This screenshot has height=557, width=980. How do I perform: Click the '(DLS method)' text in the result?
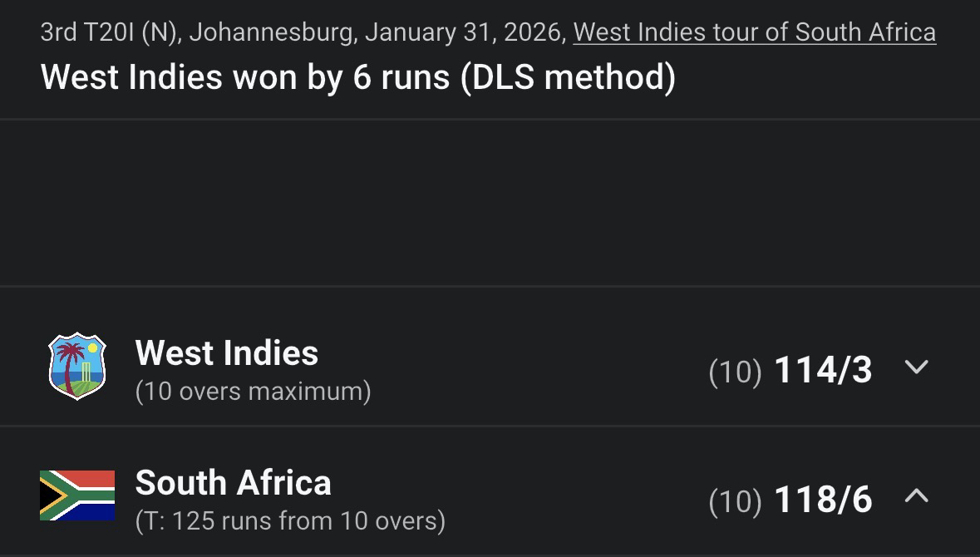[x=567, y=77]
